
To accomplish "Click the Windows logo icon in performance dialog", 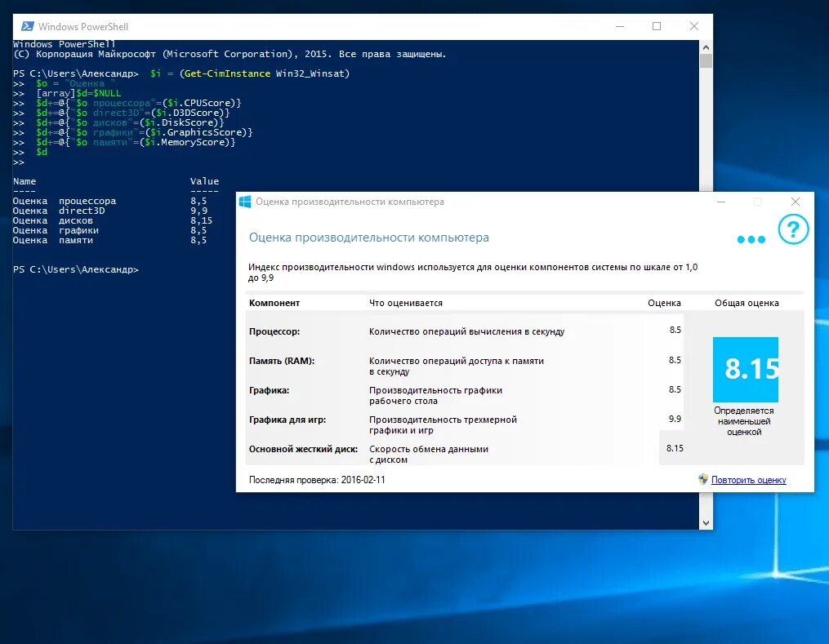I will pos(245,202).
